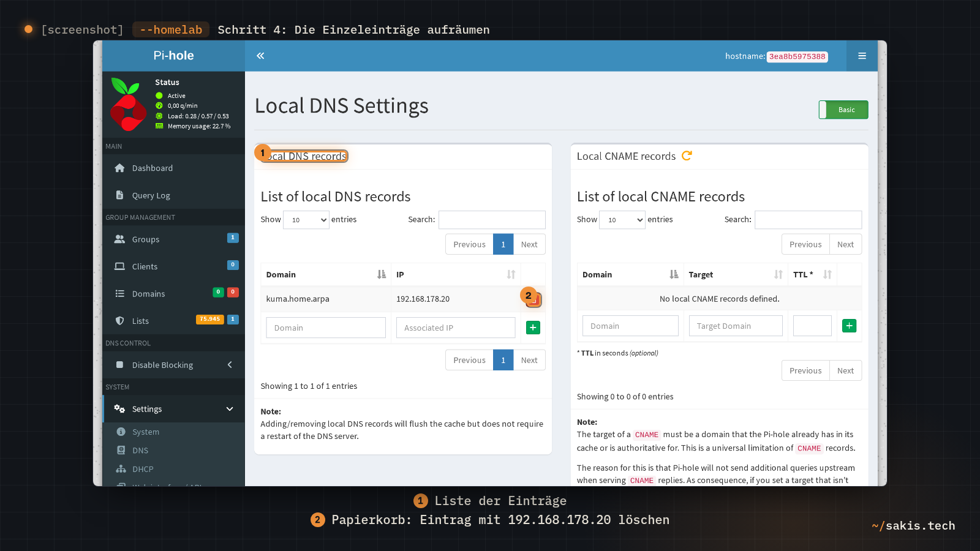Click the Lists shield icon
The width and height of the screenshot is (980, 551).
coord(119,321)
